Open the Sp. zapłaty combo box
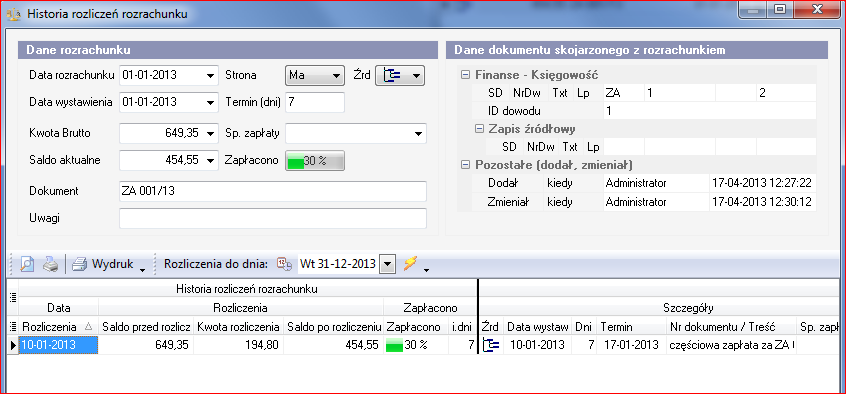The image size is (846, 394). click(x=356, y=133)
